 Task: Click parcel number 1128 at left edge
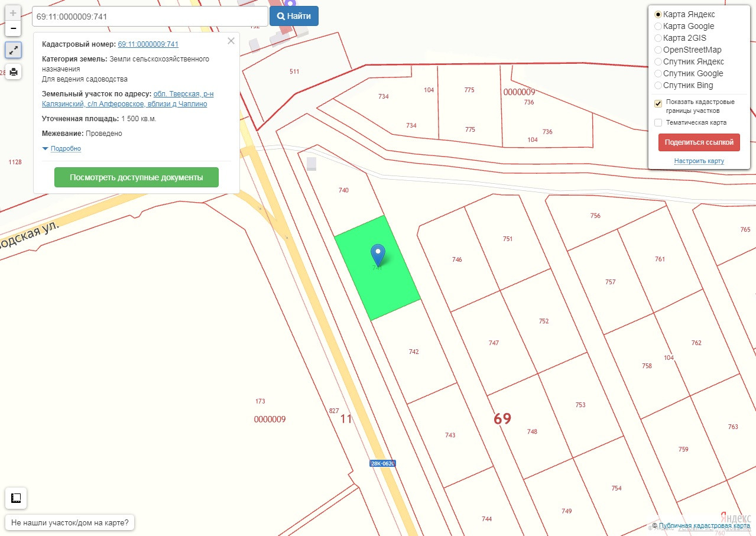(x=15, y=161)
